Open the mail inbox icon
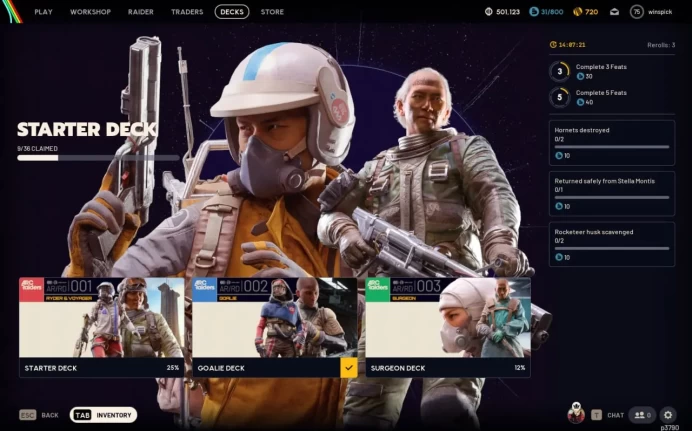Viewport: 692px width, 431px height. point(614,12)
